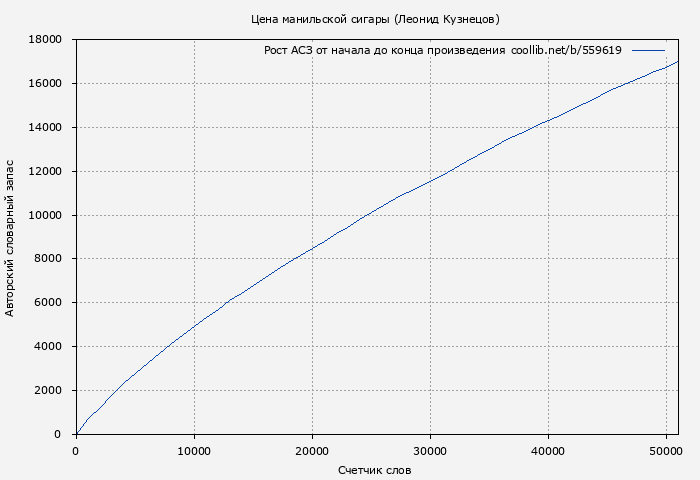
Task: Click the chart title "Цена манильской сигары"
Action: [x=320, y=19]
